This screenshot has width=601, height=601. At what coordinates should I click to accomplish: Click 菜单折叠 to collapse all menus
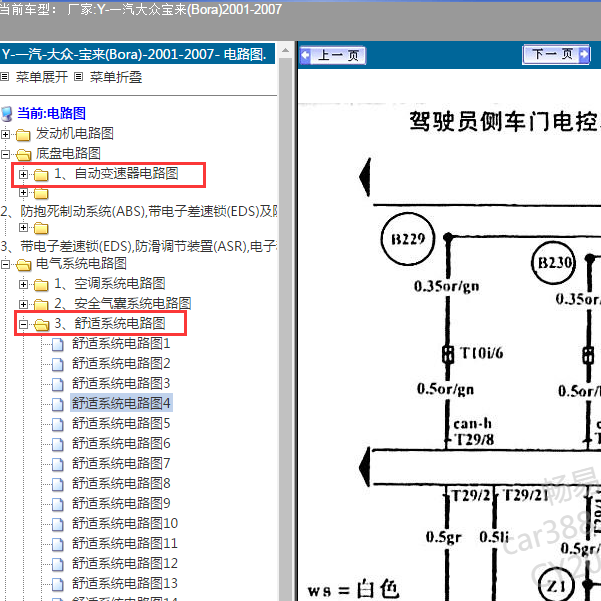point(116,77)
